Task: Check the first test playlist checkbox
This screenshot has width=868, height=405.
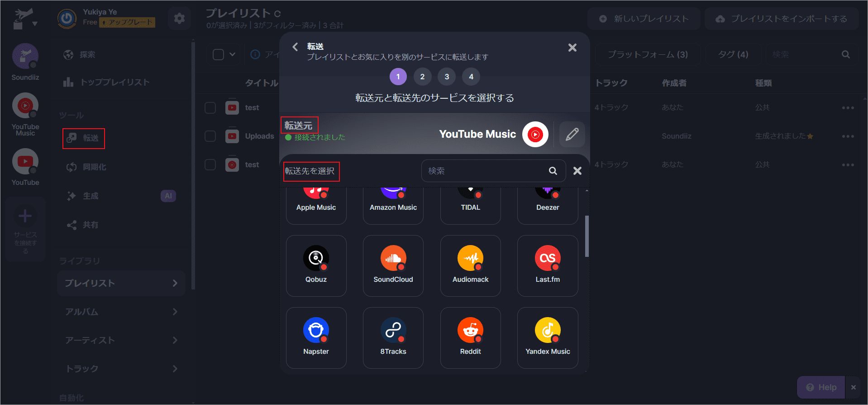Action: (x=210, y=108)
